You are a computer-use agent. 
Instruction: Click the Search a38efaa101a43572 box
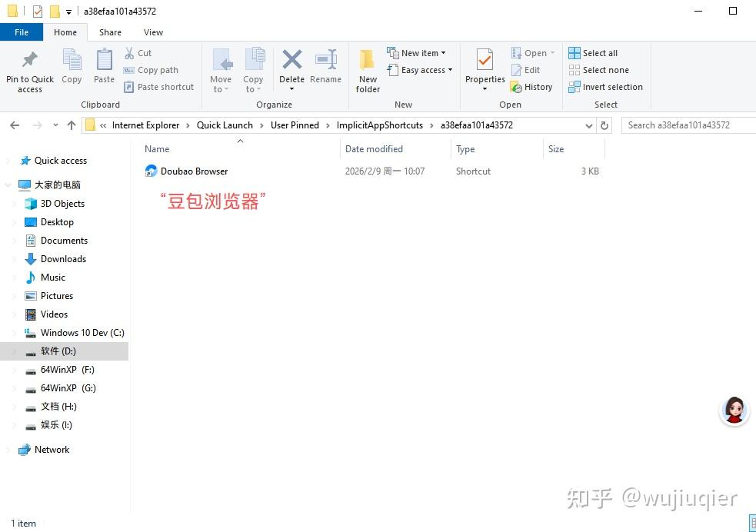(x=689, y=125)
